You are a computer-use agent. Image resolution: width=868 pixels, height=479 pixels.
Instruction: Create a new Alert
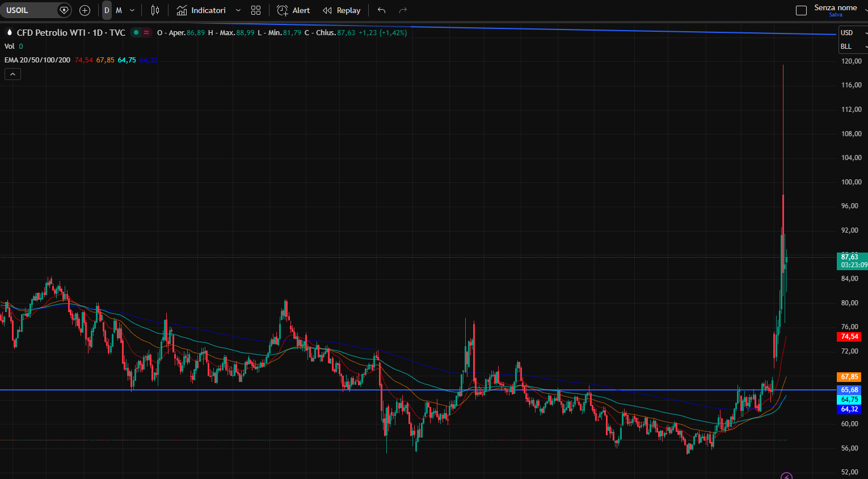pos(293,10)
